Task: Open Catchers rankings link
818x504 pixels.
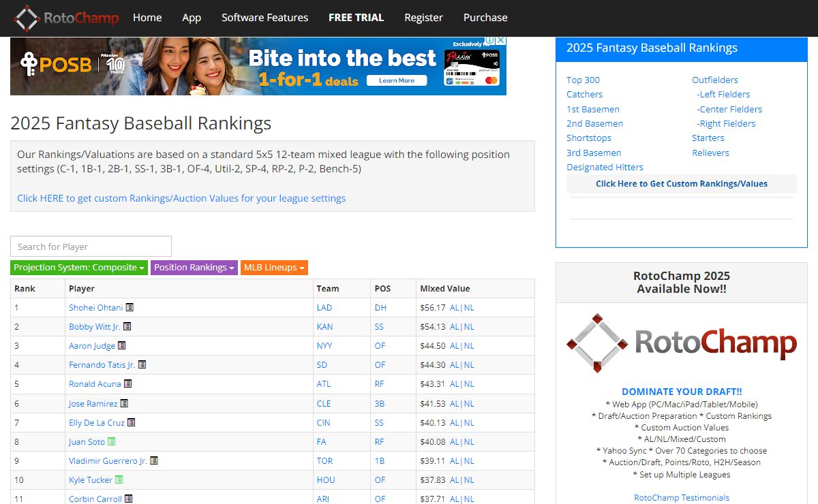Action: pos(585,95)
